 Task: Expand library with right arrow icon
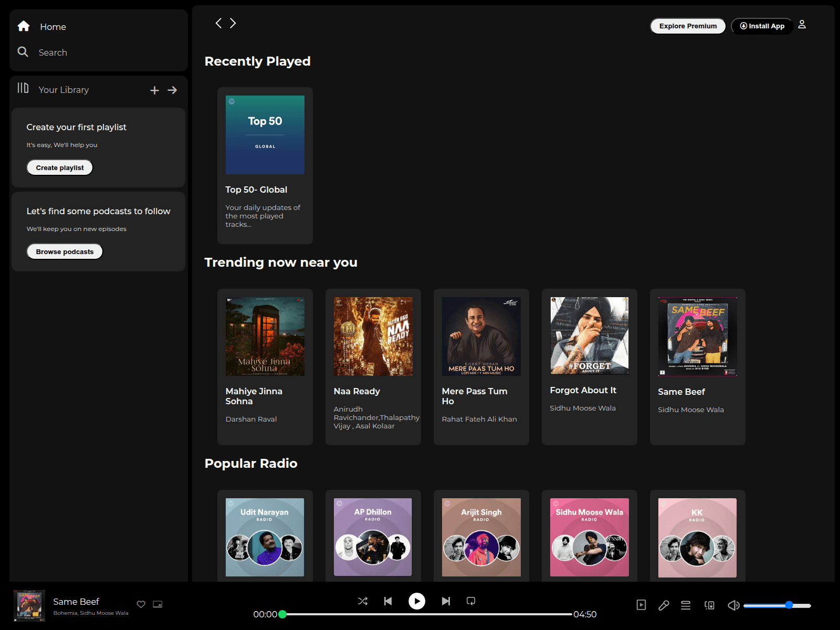point(172,90)
